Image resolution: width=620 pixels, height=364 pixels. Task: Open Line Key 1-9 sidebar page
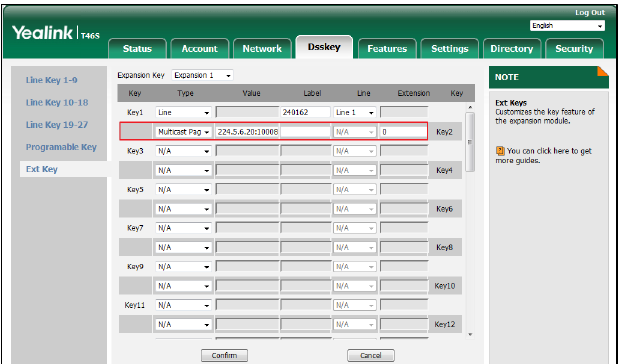pyautogui.click(x=52, y=80)
